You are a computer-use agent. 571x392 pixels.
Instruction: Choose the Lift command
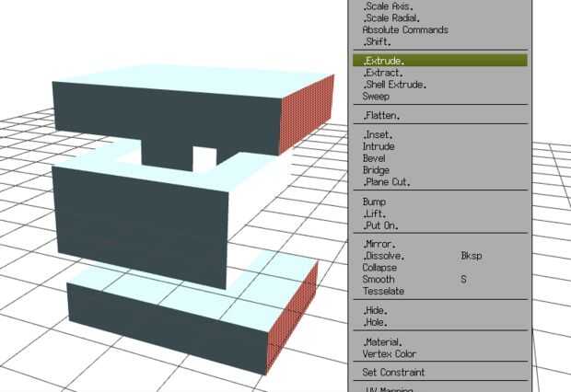440,213
